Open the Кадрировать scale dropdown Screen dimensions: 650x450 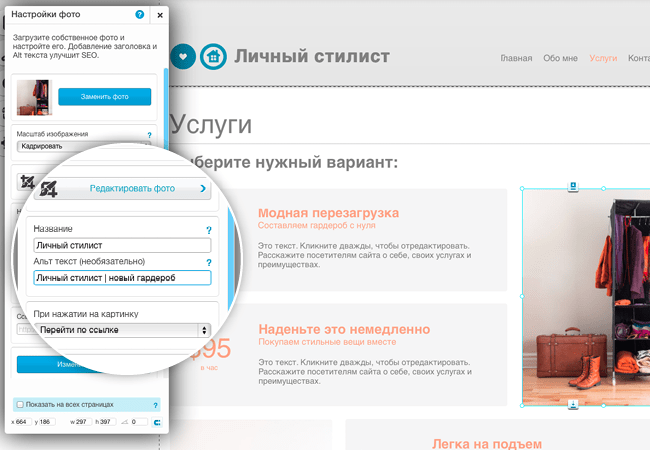tap(83, 146)
